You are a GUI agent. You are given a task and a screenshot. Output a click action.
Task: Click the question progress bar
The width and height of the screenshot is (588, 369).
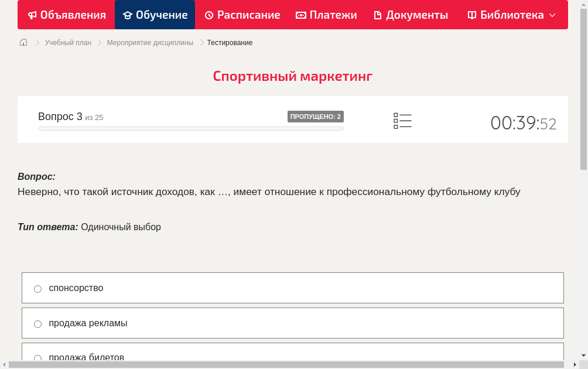coord(190,128)
